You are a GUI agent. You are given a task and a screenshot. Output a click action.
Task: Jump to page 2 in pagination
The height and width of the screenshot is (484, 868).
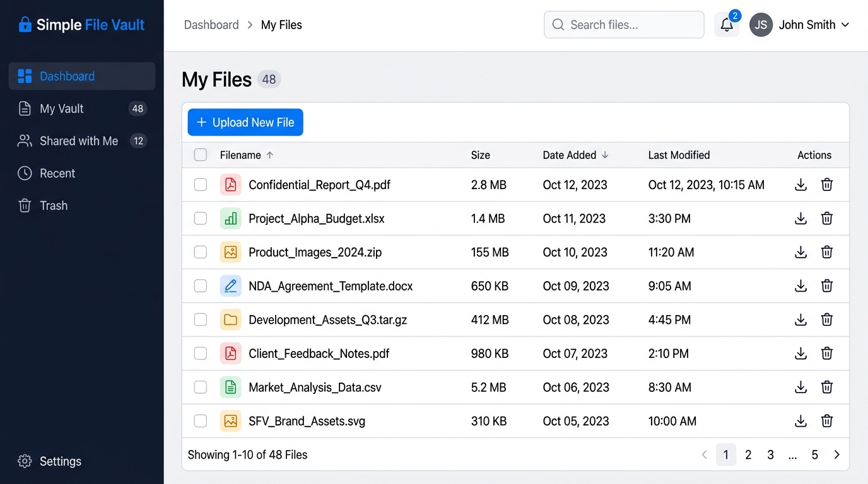pyautogui.click(x=748, y=455)
